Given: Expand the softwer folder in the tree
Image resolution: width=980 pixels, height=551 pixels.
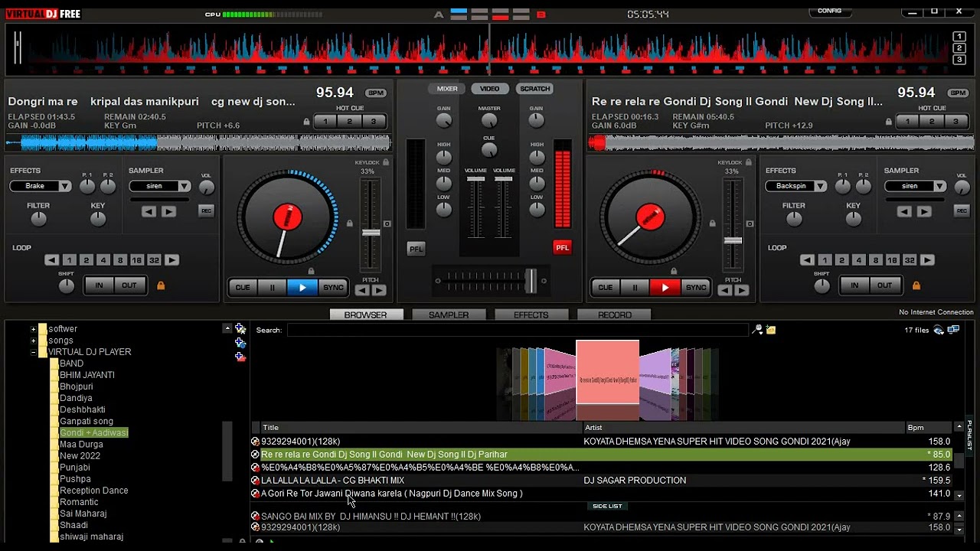Looking at the screenshot, I should pos(33,329).
